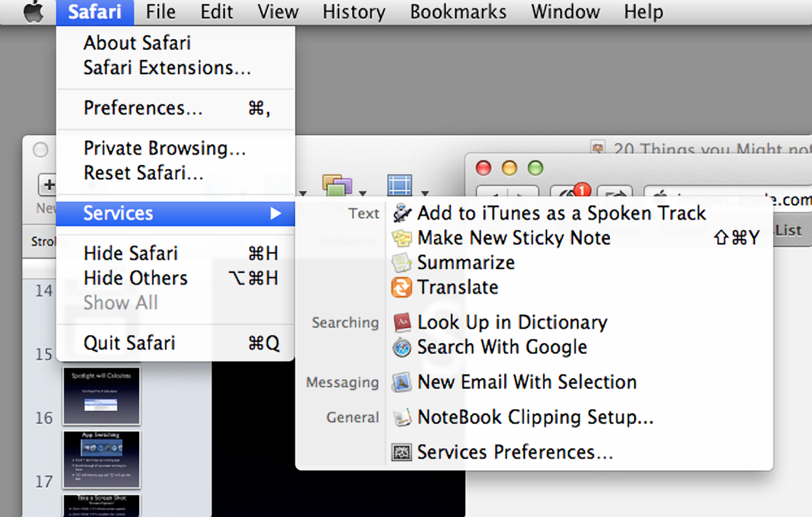
Task: Open the Bookmarks menu
Action: click(458, 12)
